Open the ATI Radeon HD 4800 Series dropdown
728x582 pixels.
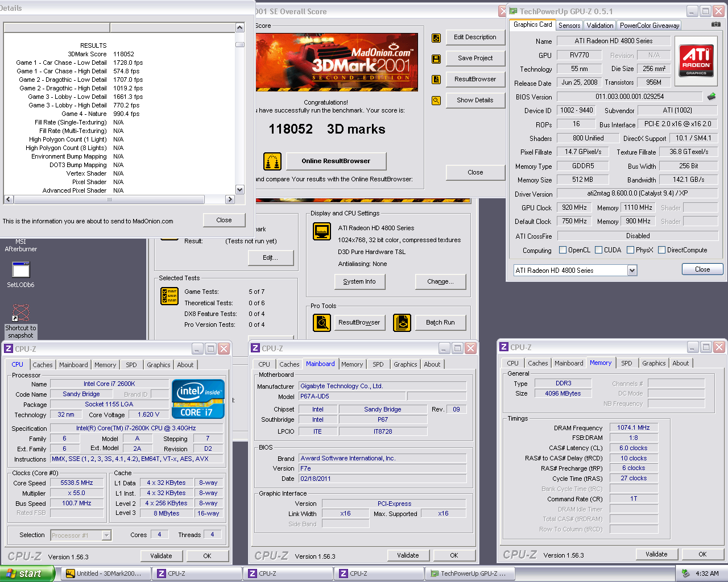632,271
